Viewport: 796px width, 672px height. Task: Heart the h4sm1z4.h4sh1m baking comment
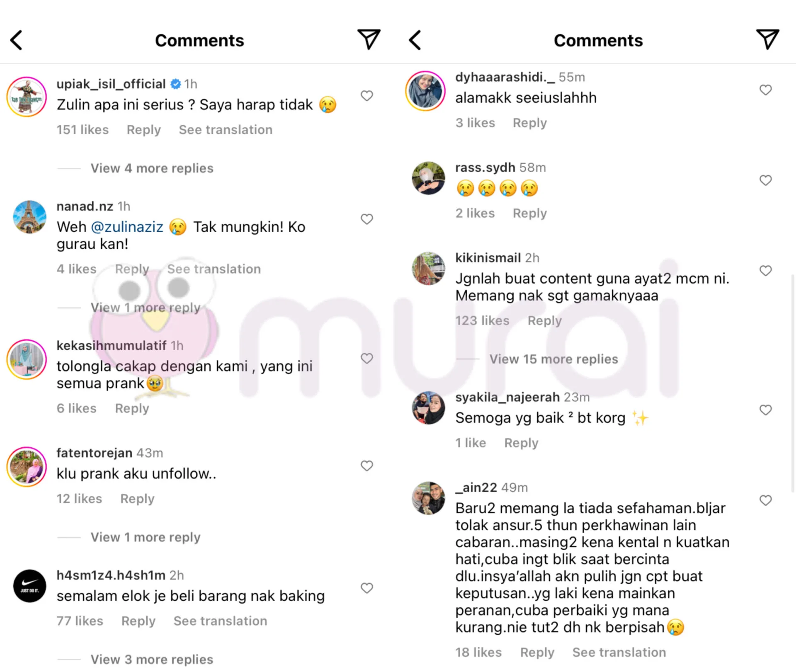(367, 588)
